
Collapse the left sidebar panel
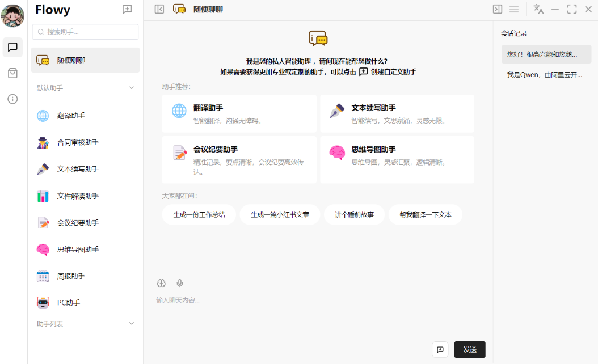(159, 9)
